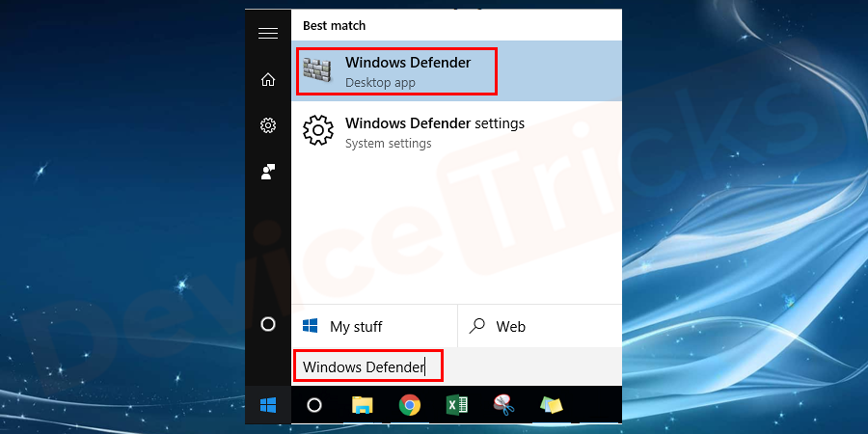Open Windows Defender settings result
This screenshot has height=434, width=868.
(x=434, y=132)
